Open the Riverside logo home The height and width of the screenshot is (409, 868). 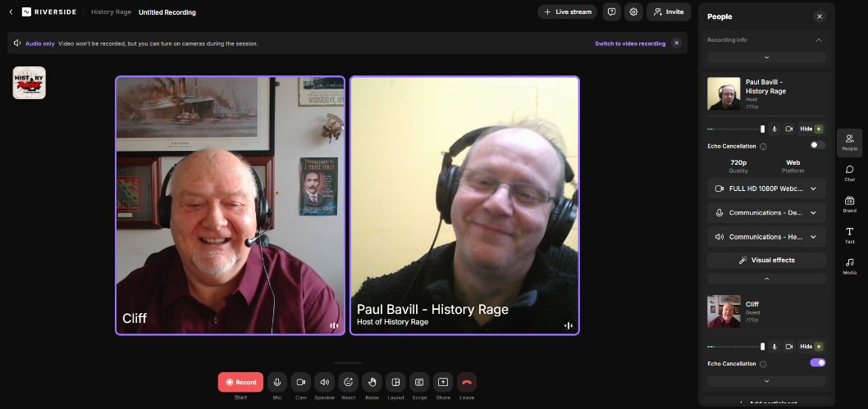coord(49,11)
